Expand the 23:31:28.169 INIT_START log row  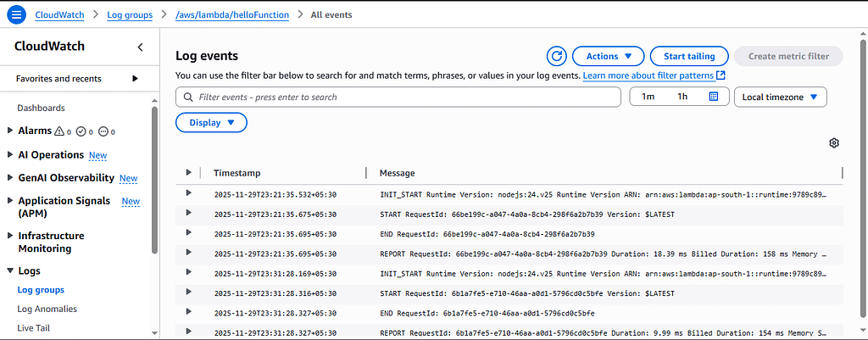tap(189, 272)
